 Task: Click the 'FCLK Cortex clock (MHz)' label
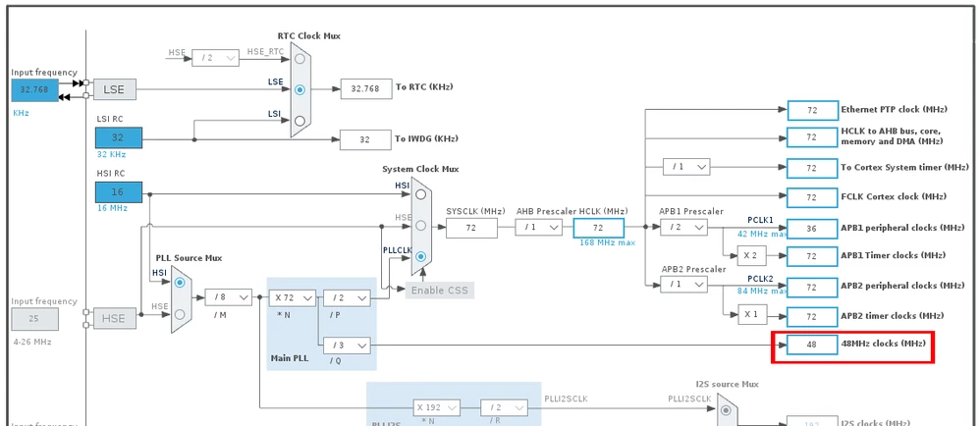[894, 196]
